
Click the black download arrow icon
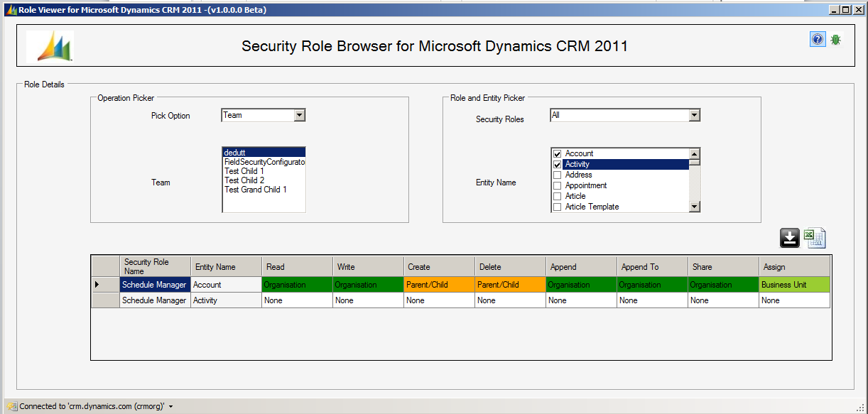(x=790, y=239)
